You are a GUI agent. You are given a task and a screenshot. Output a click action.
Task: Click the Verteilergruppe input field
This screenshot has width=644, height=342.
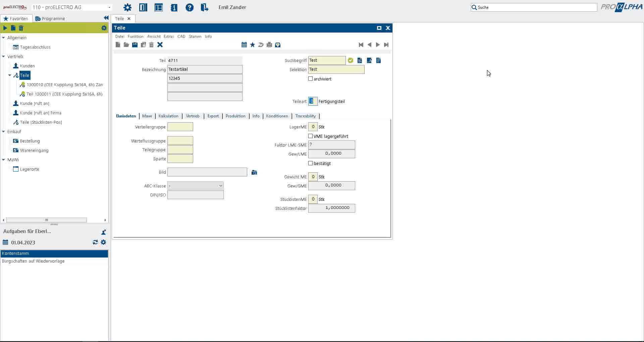(x=180, y=127)
